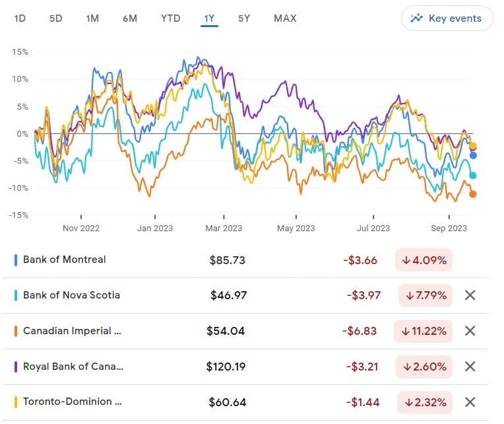Click the $54.04 price value
This screenshot has width=504, height=424.
coord(226,331)
